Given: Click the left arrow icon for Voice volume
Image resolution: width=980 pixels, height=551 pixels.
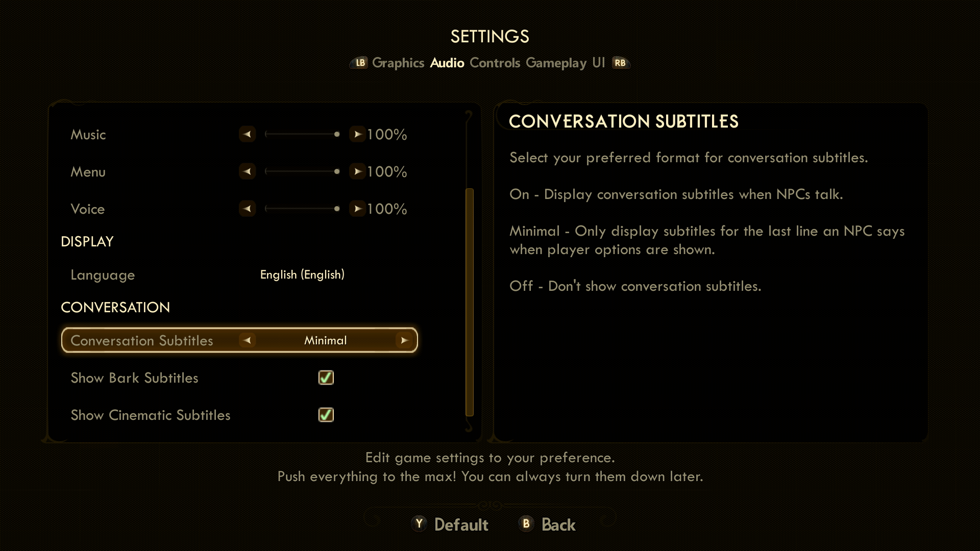Looking at the screenshot, I should 247,209.
